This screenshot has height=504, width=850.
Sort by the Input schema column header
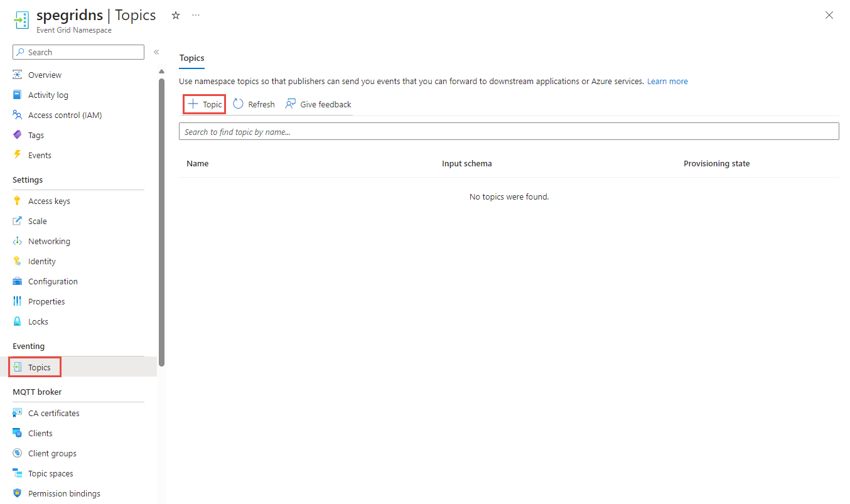pyautogui.click(x=467, y=164)
